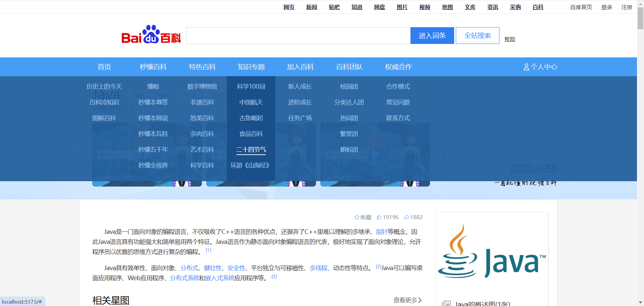Click the 个人中心 user icon

(x=526, y=67)
